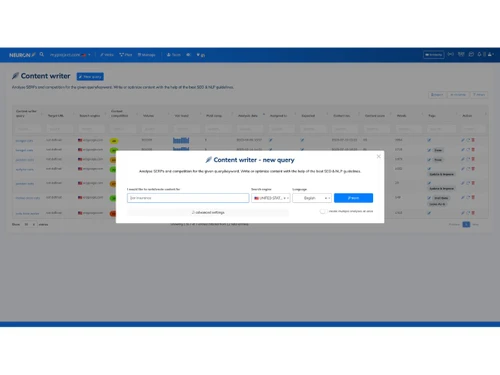The height and width of the screenshot is (375, 500).
Task: Open the user account menu icon
Action: pyautogui.click(x=490, y=54)
